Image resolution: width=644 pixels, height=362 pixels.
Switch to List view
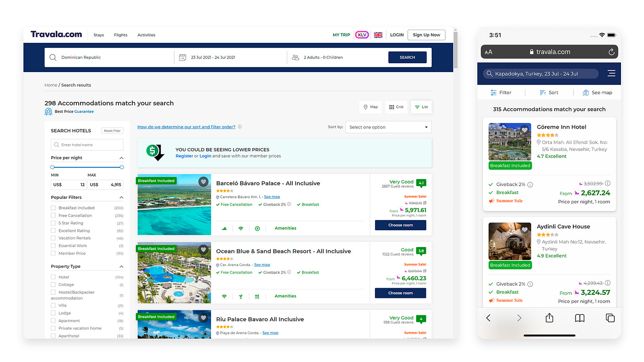pos(422,107)
